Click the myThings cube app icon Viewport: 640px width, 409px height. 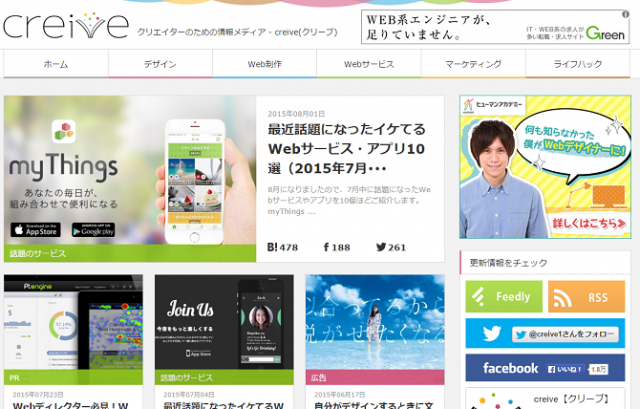pos(64,131)
